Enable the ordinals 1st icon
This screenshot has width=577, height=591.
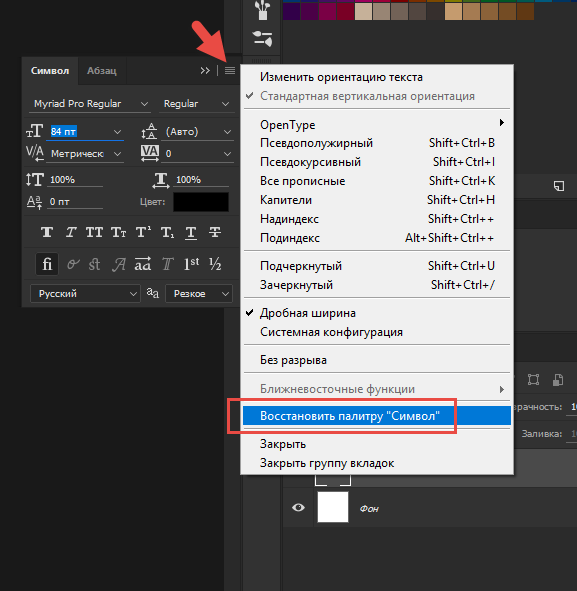coord(191,264)
